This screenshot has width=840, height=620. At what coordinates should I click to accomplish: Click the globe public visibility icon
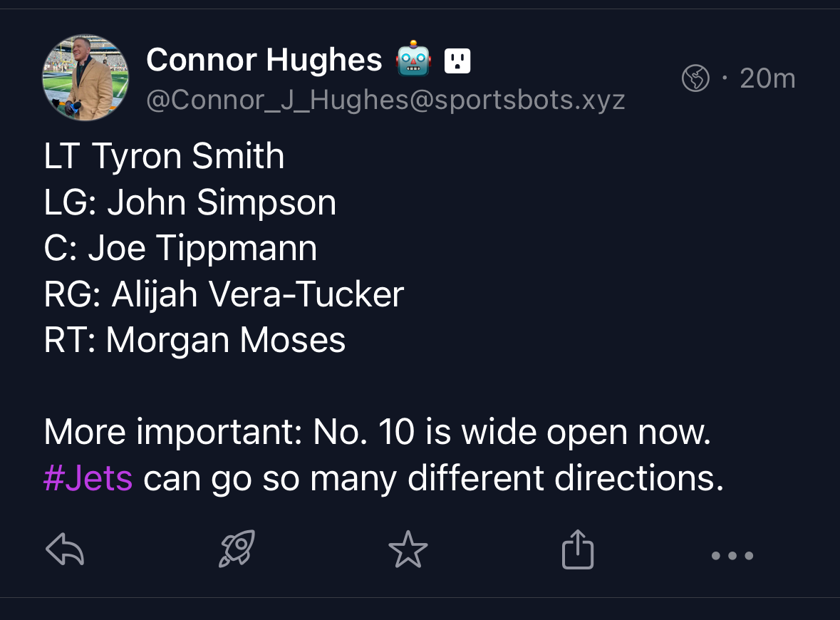[x=696, y=78]
